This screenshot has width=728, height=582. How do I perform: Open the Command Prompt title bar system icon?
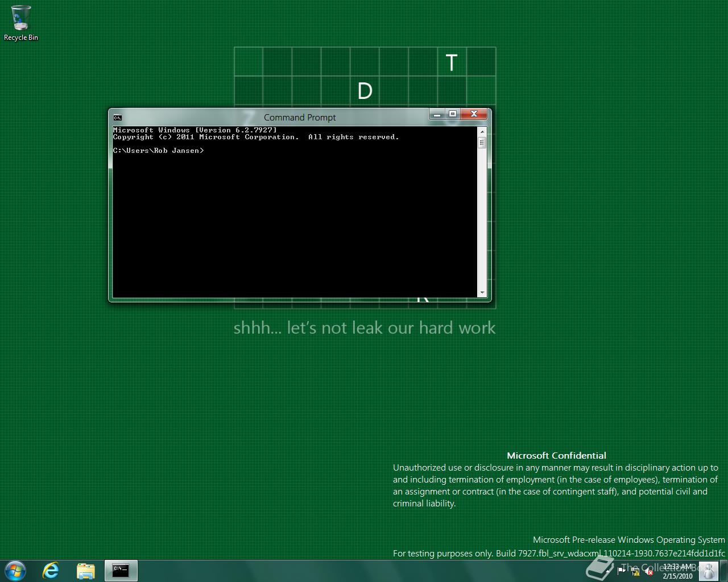click(x=117, y=118)
